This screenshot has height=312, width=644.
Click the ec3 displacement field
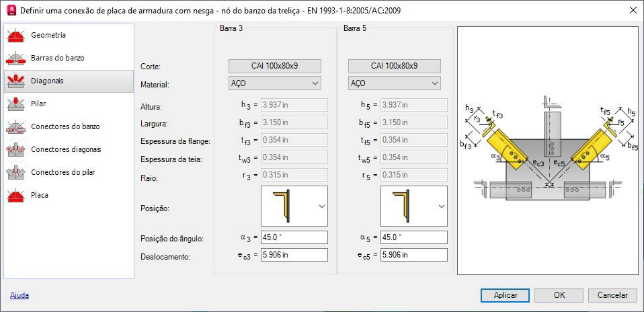click(x=294, y=255)
